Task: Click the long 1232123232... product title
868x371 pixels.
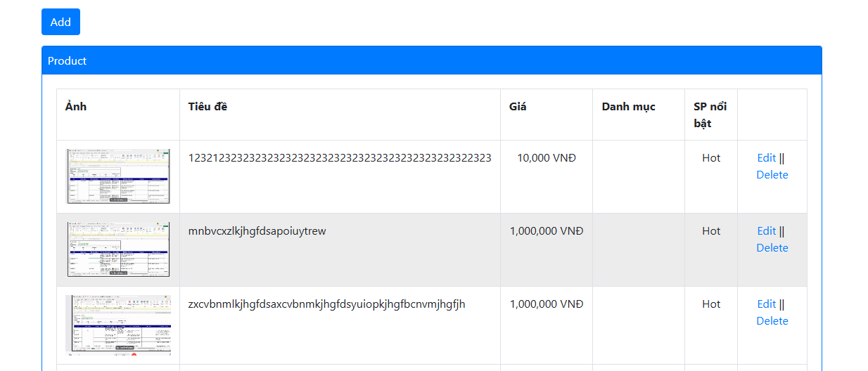Action: coord(340,158)
